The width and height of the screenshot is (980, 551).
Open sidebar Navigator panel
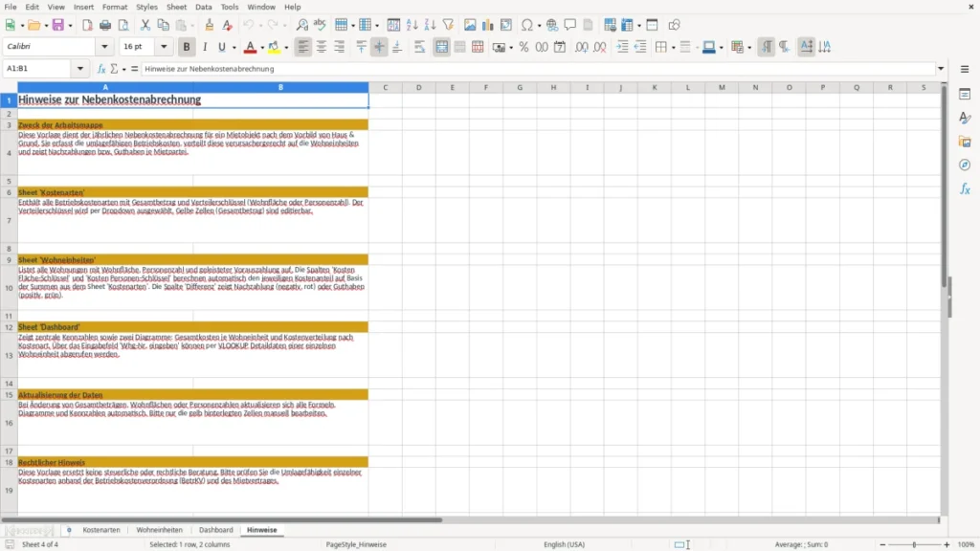[x=965, y=165]
